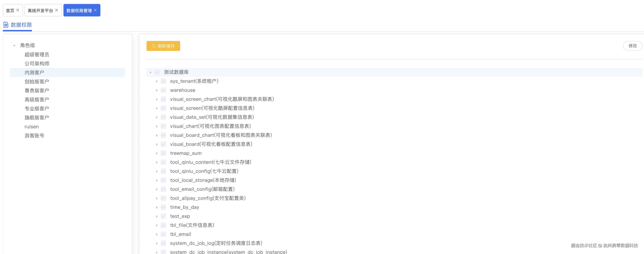Toggle the warehouse table checkbox
The height and width of the screenshot is (254, 644).
(x=164, y=90)
